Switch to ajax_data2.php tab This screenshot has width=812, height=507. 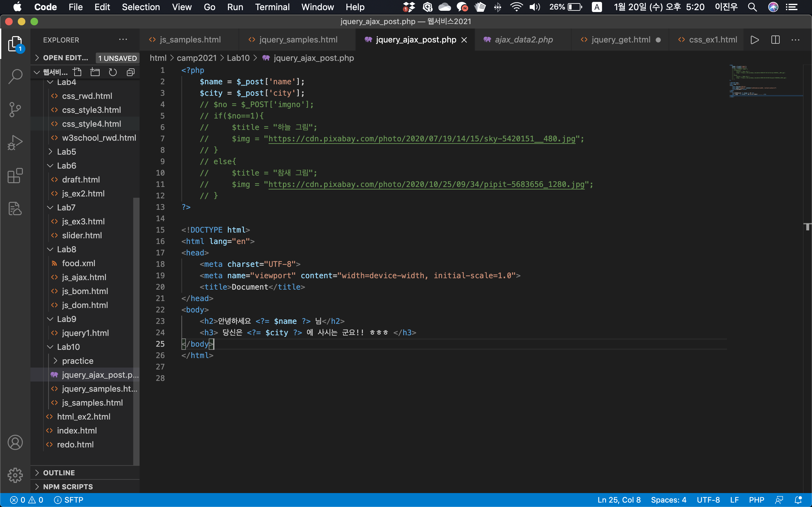point(523,40)
